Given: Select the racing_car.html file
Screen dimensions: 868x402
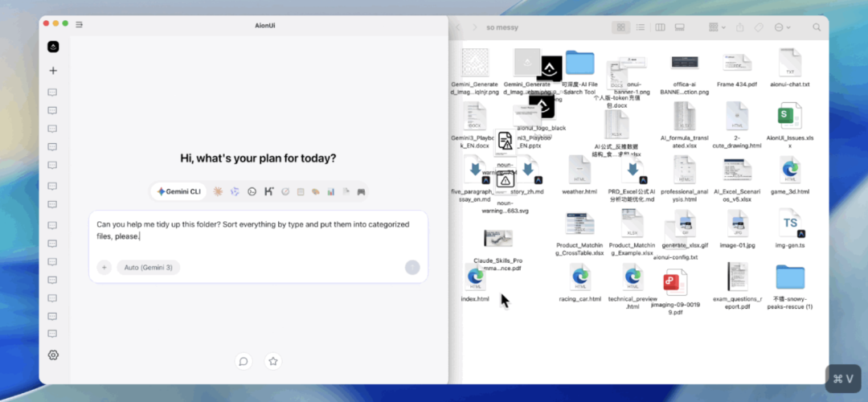Looking at the screenshot, I should pos(579,277).
